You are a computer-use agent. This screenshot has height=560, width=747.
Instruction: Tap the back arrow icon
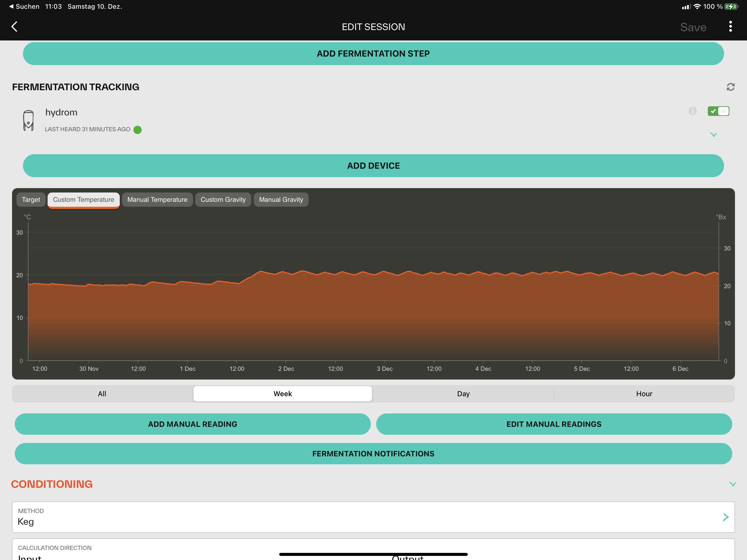pos(14,27)
